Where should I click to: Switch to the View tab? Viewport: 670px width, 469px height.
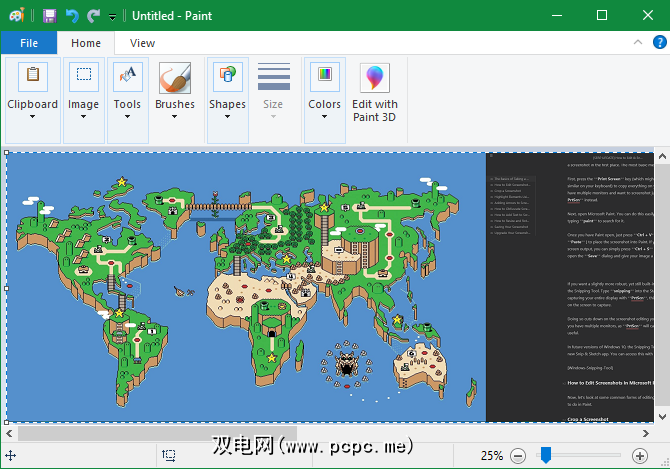click(142, 43)
